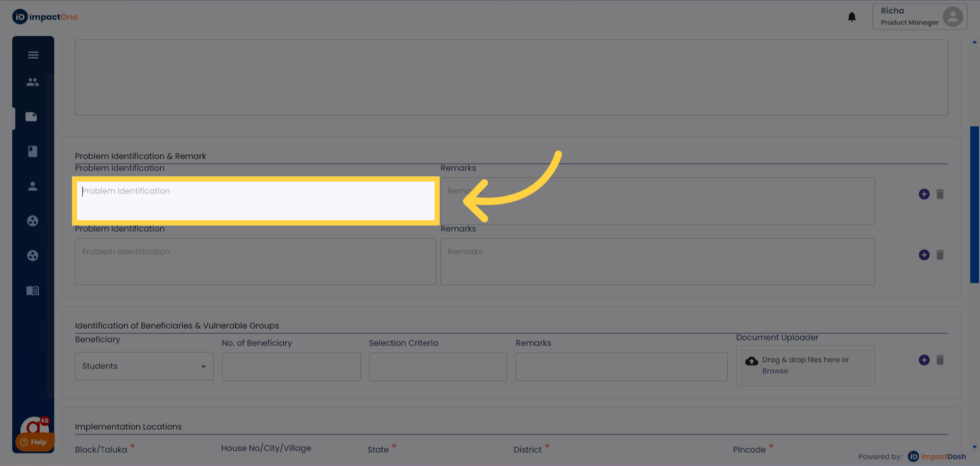The width and height of the screenshot is (980, 466).
Task: Open the Beneficiary dropdown showing Students
Action: coord(144,366)
